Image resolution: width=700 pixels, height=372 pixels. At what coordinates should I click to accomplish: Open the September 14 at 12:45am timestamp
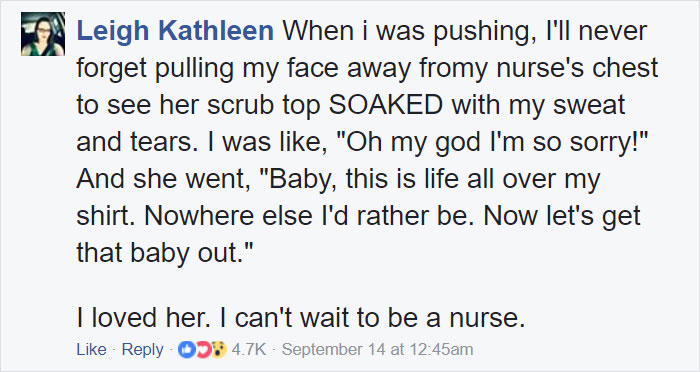pyautogui.click(x=377, y=349)
